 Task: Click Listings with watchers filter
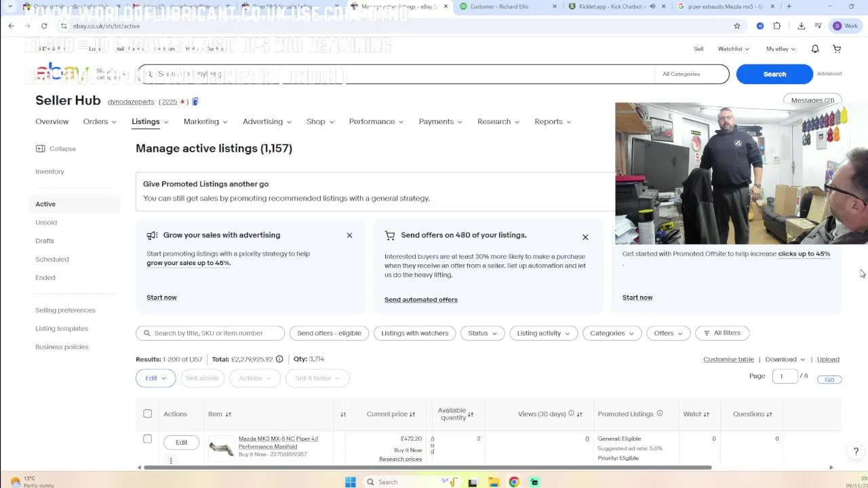click(414, 333)
